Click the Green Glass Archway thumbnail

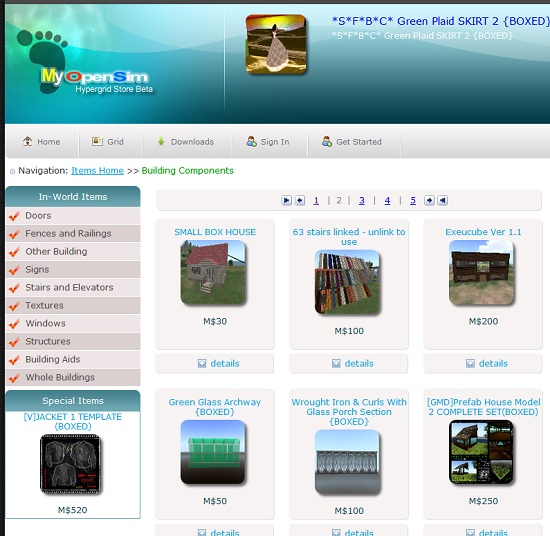click(x=213, y=452)
